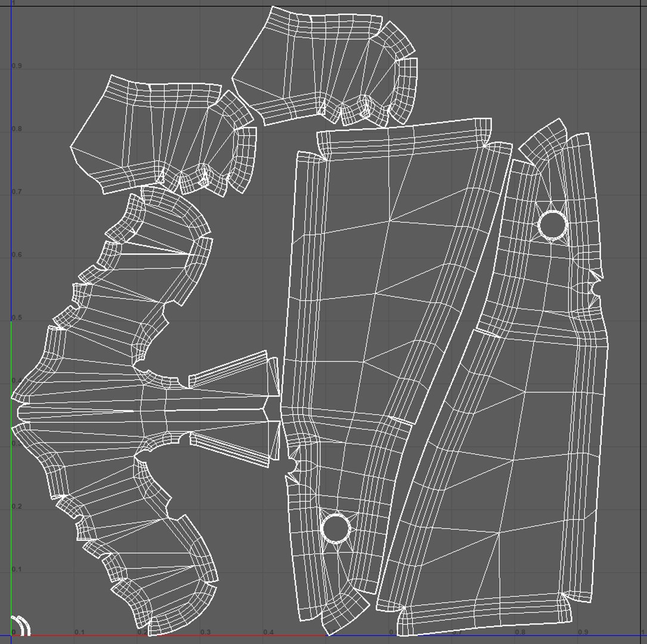
Task: Click the red U axis line along the bottom
Action: 169,636
